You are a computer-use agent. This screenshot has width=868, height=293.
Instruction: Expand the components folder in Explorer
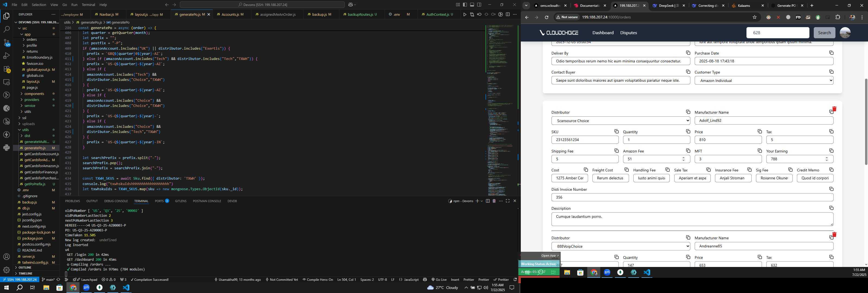coord(34,94)
